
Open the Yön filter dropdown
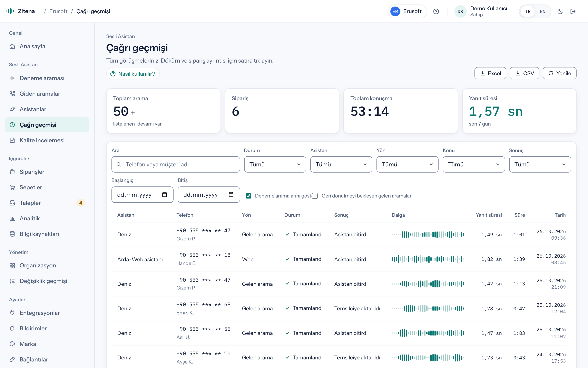(408, 164)
